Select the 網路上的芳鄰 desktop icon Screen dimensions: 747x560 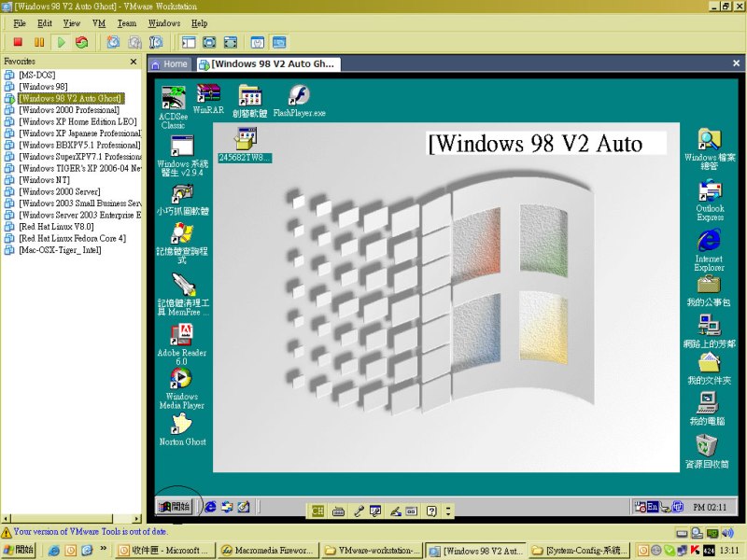[x=710, y=331]
